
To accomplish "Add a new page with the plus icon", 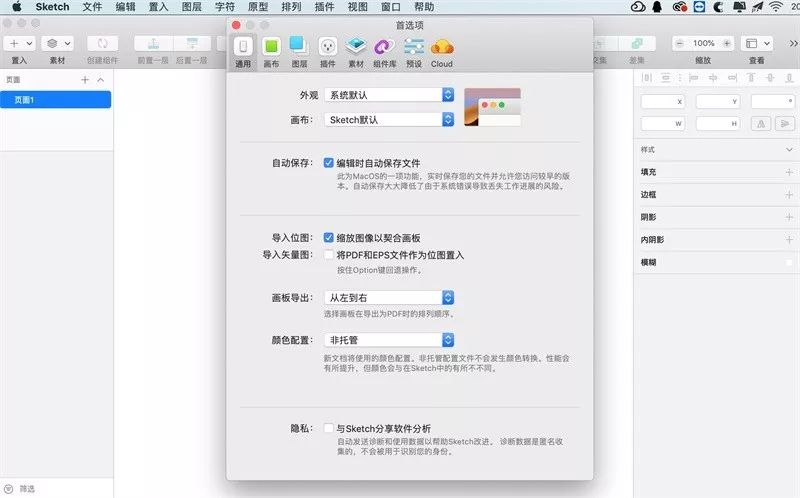I will coord(85,80).
